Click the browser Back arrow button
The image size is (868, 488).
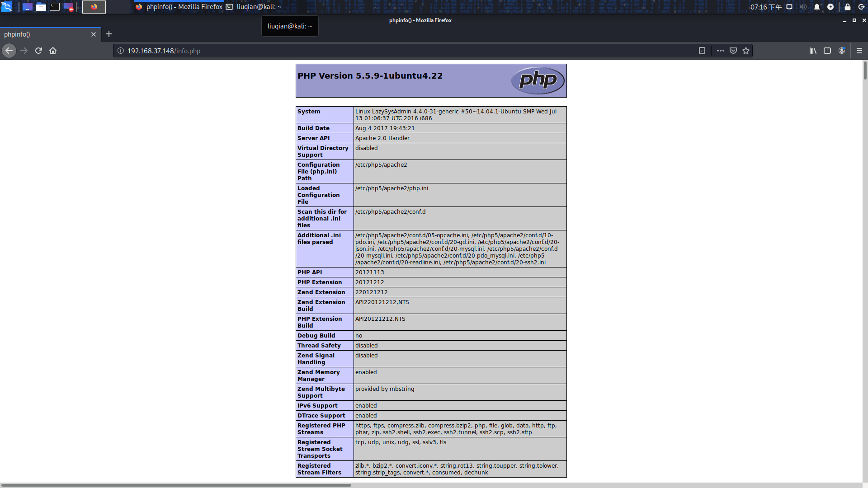pos(9,51)
